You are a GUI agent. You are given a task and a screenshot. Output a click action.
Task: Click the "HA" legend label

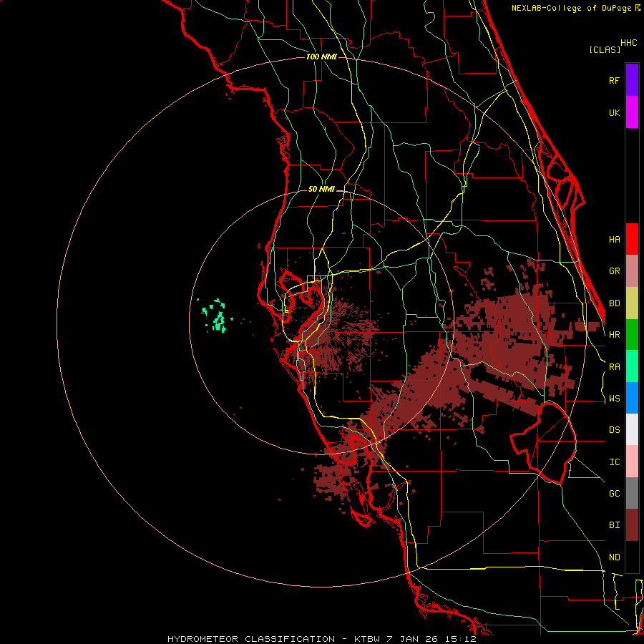(614, 240)
